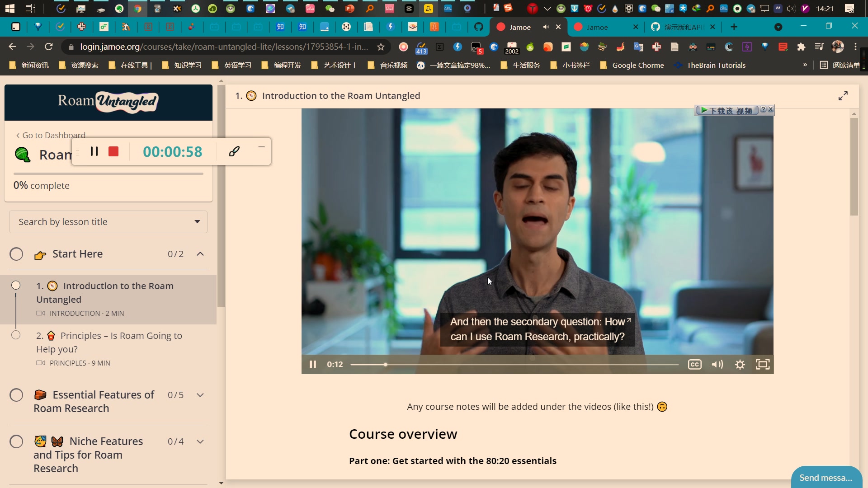Open the Extensions puzzle icon
This screenshot has width=868, height=488.
801,47
